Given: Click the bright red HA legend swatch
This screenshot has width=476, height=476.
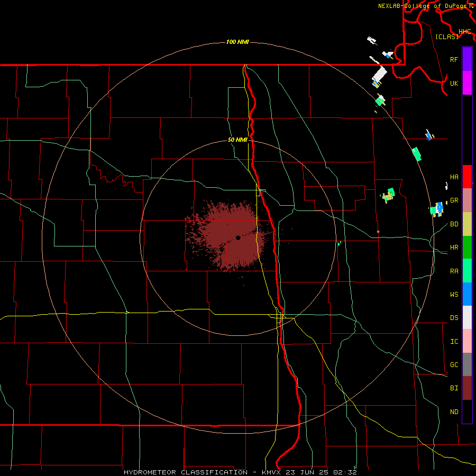Looking at the screenshot, I should 467,177.
